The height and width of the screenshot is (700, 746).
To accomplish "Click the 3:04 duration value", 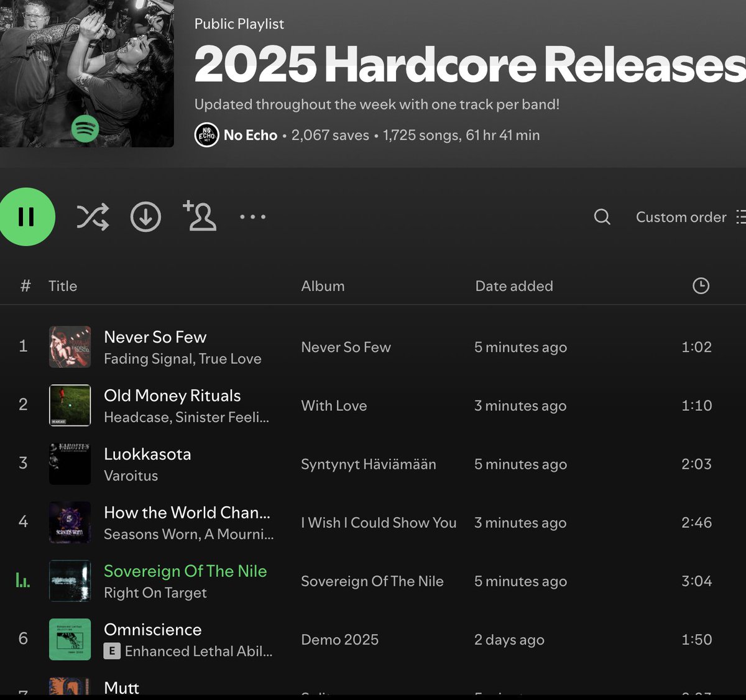I will [696, 581].
